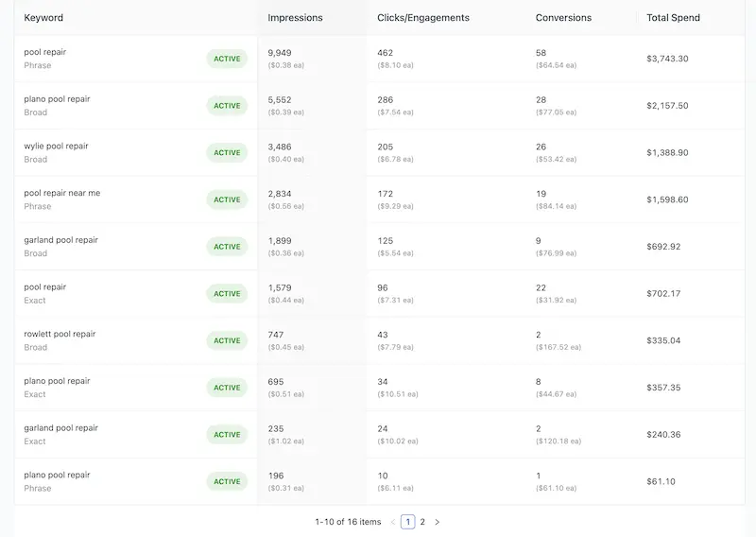
Task: Click the Impressions column header
Action: click(x=295, y=18)
